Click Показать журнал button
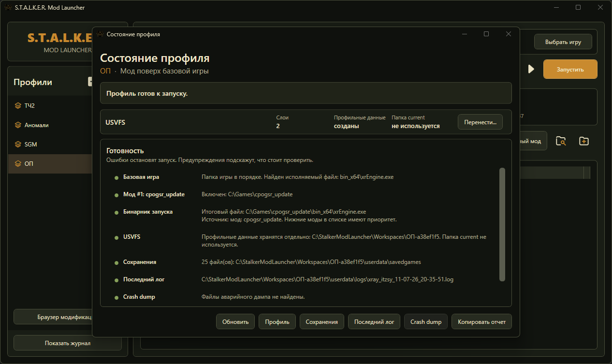 click(68, 343)
